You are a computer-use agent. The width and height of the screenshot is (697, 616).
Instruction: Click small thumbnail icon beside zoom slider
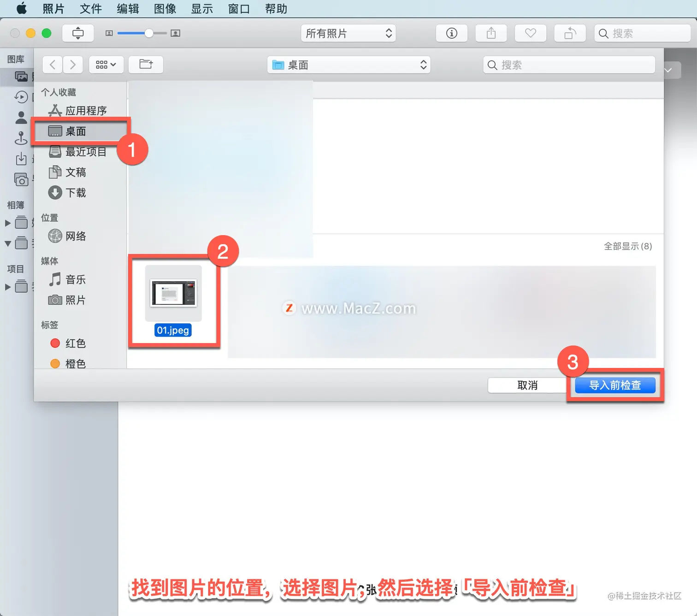[109, 33]
